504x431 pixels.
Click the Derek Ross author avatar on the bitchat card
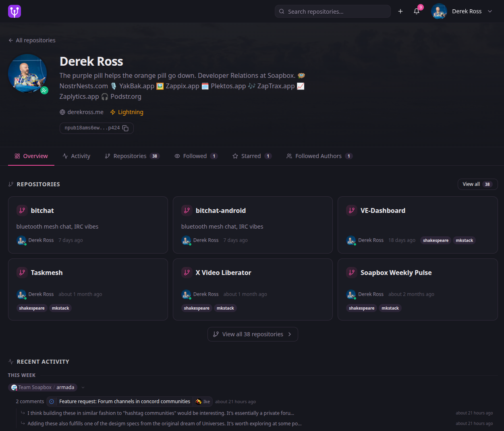pos(21,240)
